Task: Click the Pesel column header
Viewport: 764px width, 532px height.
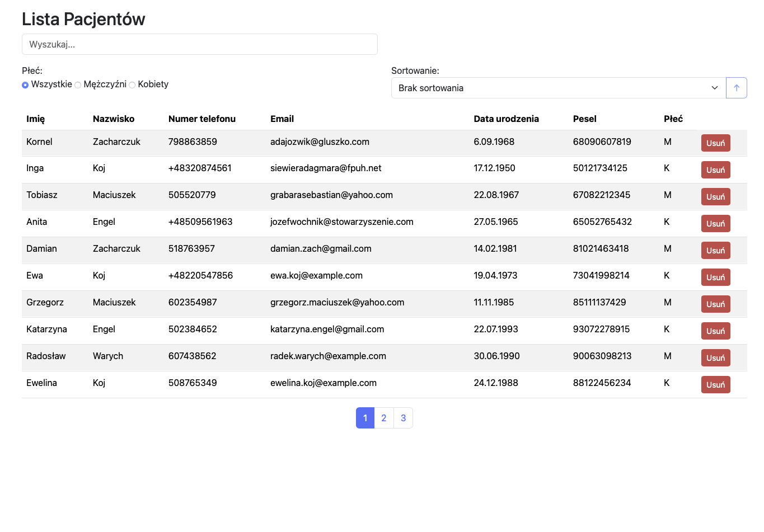Action: click(585, 119)
